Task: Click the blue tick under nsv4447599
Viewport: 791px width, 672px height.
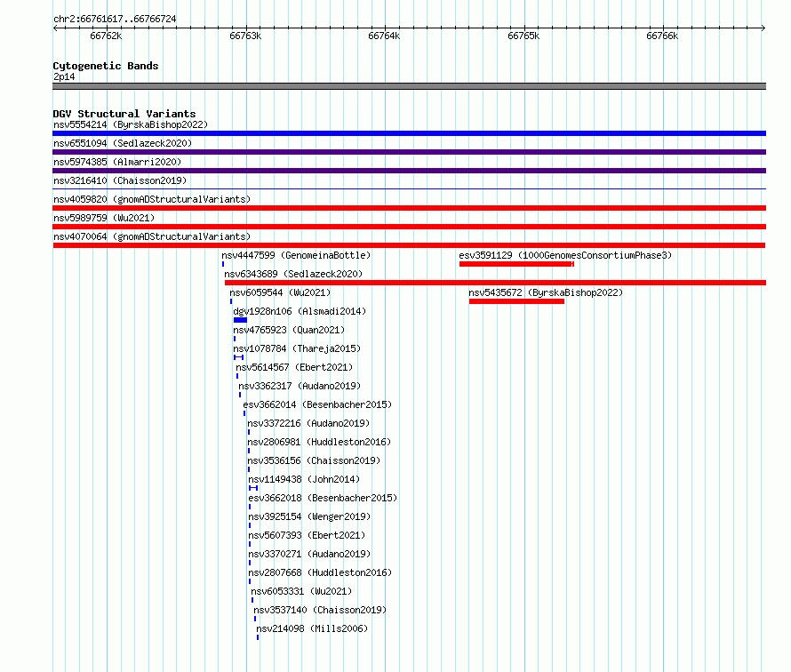Action: tap(223, 264)
